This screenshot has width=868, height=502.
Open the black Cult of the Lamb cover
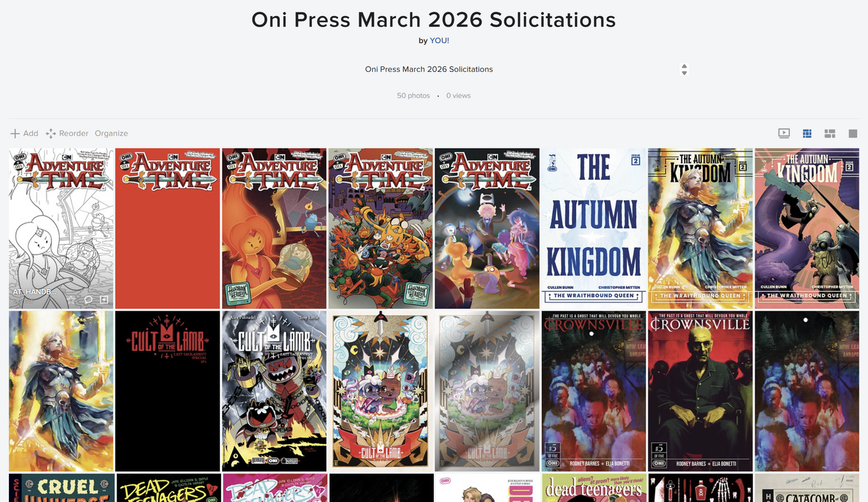(x=167, y=391)
